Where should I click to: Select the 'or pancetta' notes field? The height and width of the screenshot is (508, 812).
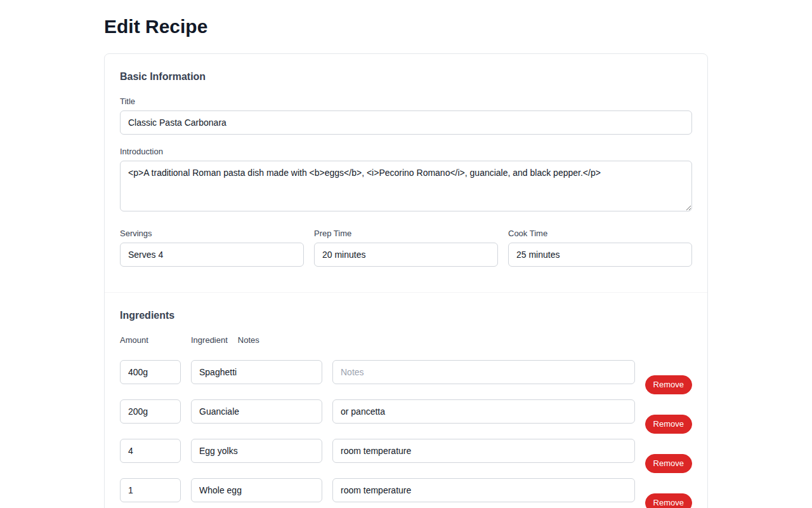pos(483,411)
